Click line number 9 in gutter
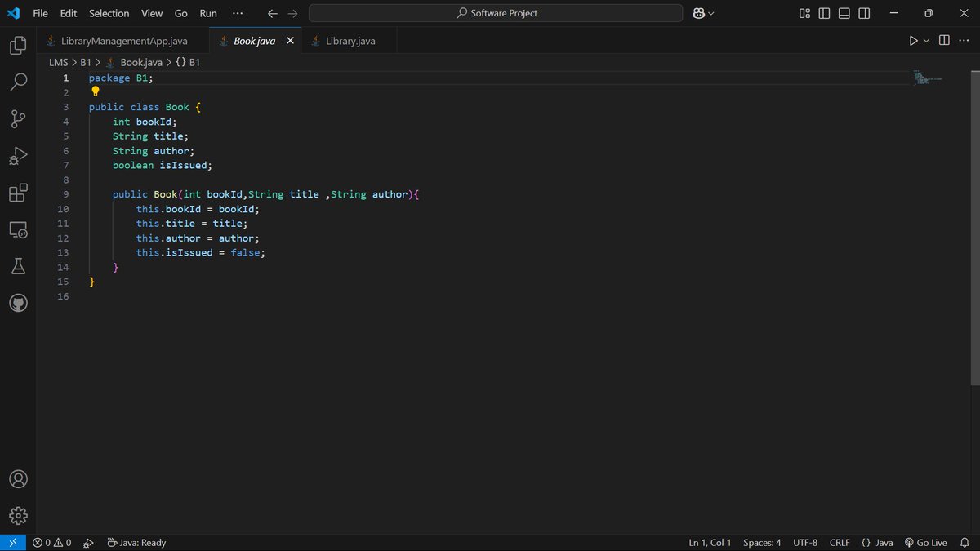The height and width of the screenshot is (551, 980). click(65, 194)
